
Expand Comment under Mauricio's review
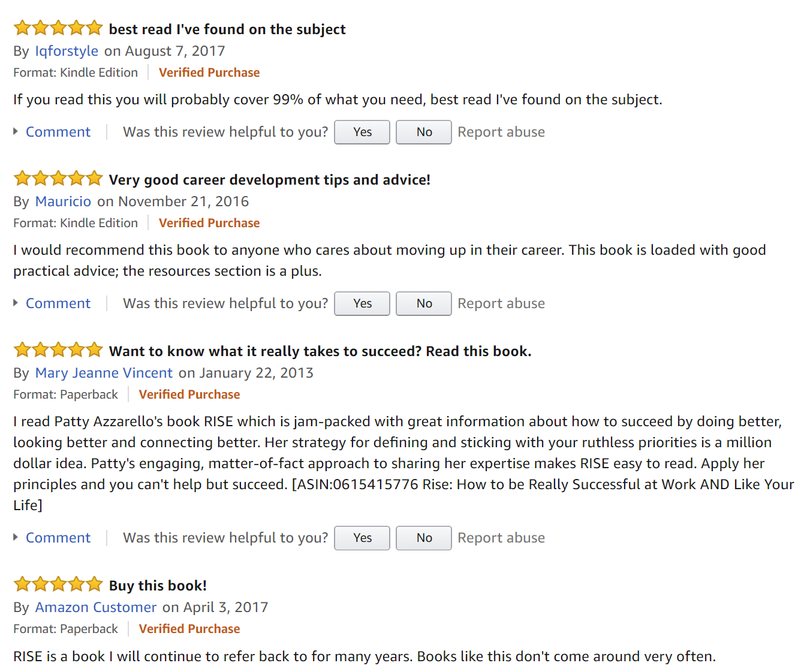[x=58, y=303]
